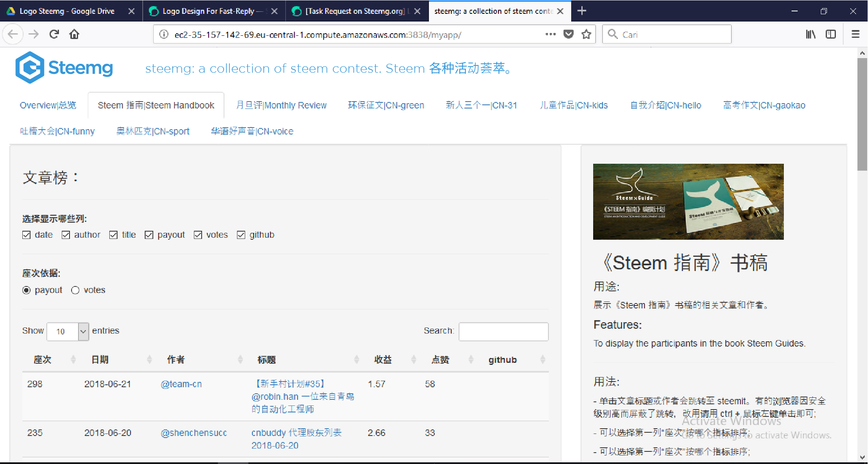Click the Steemg logo
This screenshot has height=464, width=868.
64,67
